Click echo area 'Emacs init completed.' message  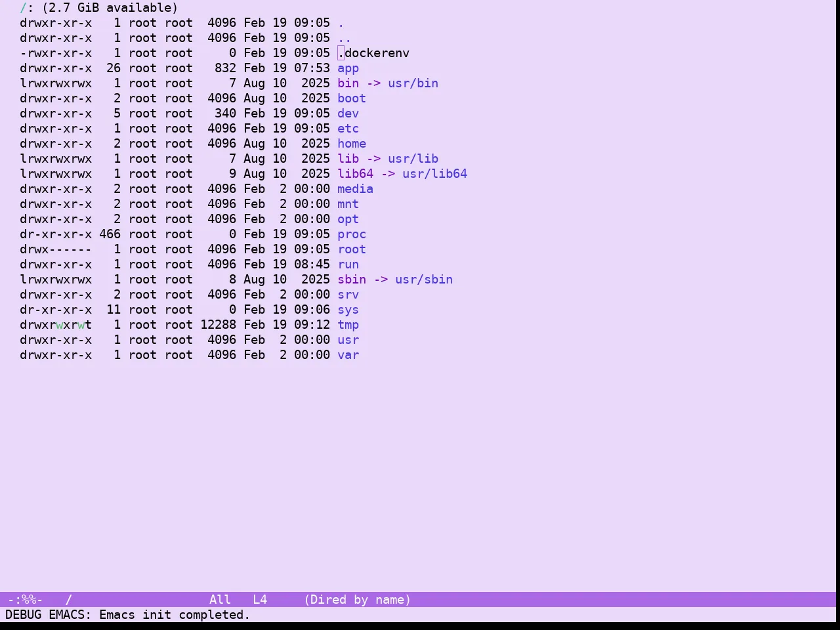[175, 615]
